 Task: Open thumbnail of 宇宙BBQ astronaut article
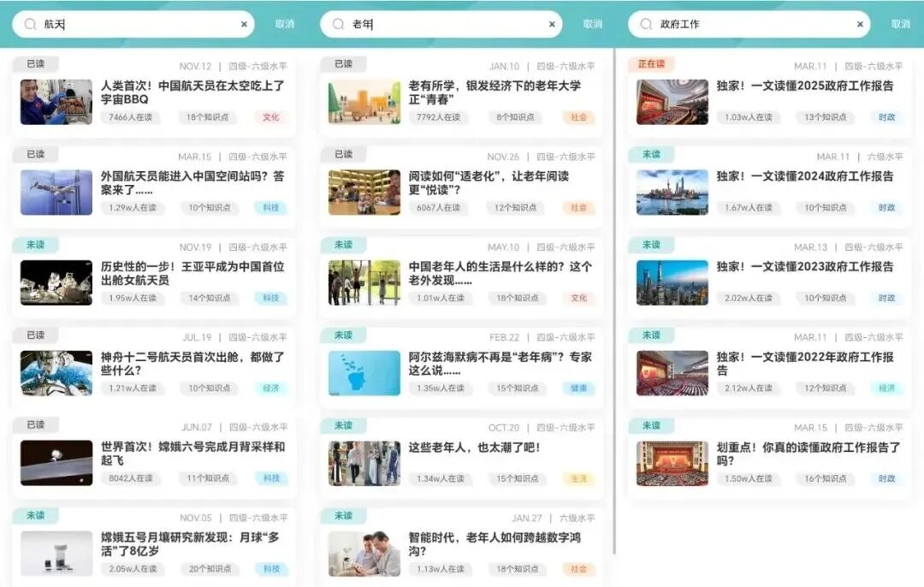coord(56,102)
